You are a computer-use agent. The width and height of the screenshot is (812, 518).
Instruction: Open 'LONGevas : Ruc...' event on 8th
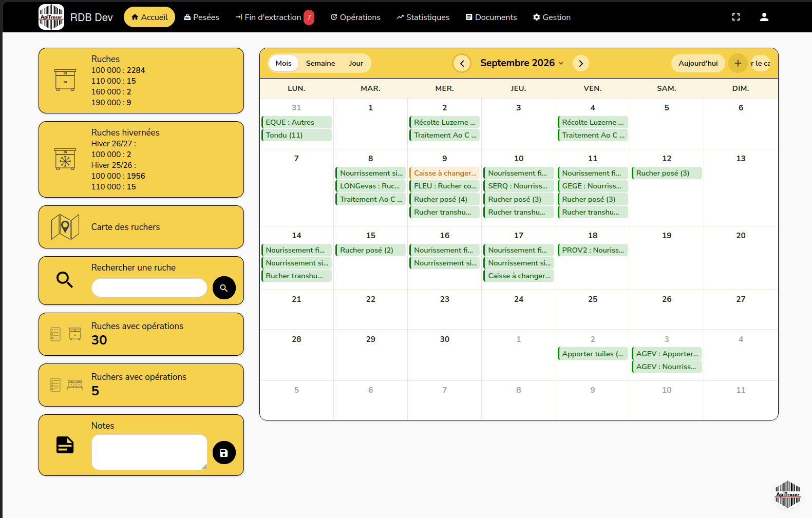click(370, 186)
